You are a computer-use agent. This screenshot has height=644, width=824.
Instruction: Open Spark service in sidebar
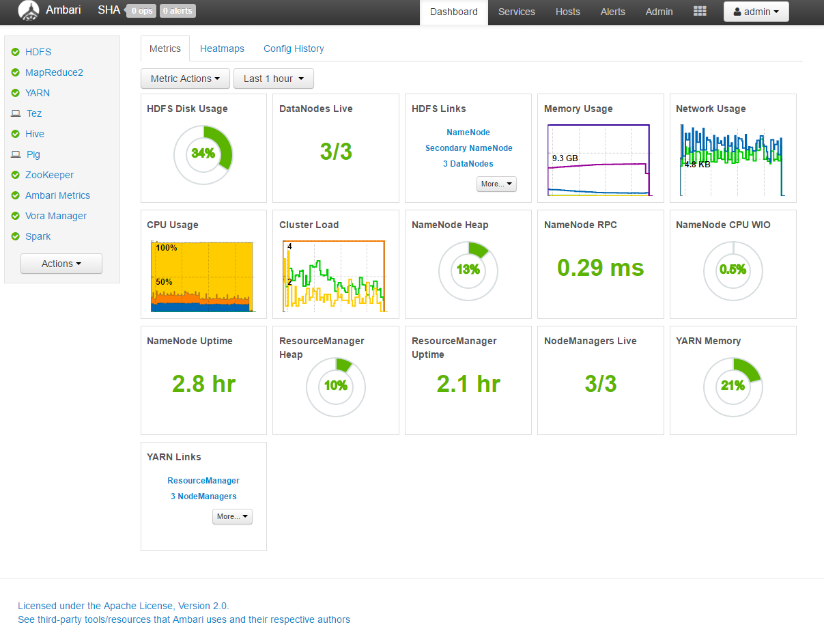(x=38, y=236)
